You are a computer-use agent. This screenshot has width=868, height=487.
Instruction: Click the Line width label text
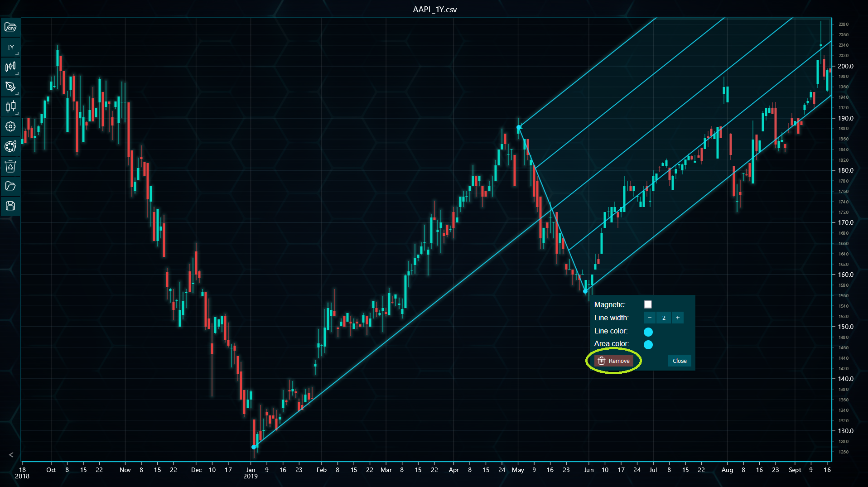pyautogui.click(x=612, y=318)
